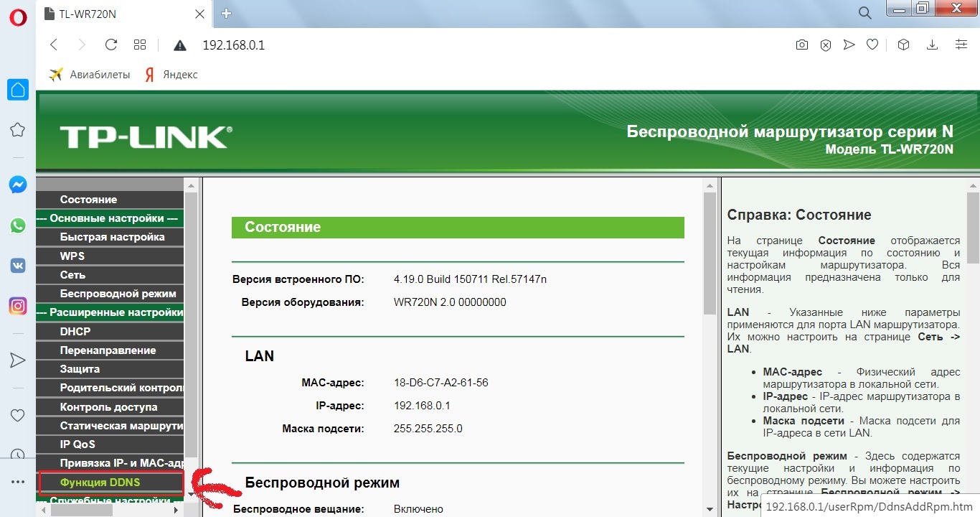Go back to previous page
Image resolution: width=980 pixels, height=517 pixels.
tap(54, 45)
